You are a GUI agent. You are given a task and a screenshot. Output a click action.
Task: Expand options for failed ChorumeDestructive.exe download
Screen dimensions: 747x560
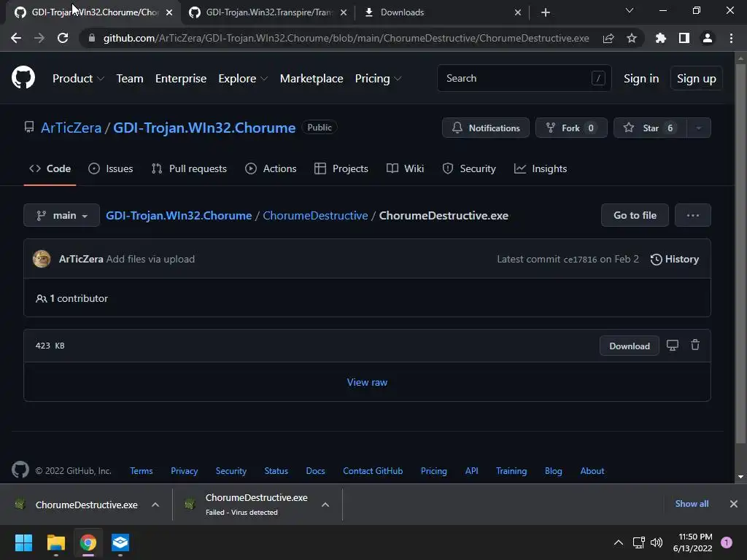[325, 505]
